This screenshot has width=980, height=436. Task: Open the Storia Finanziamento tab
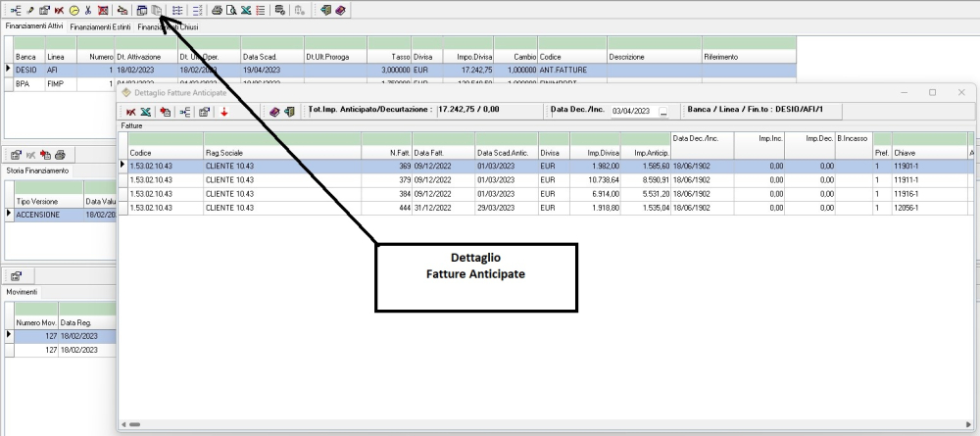[38, 171]
